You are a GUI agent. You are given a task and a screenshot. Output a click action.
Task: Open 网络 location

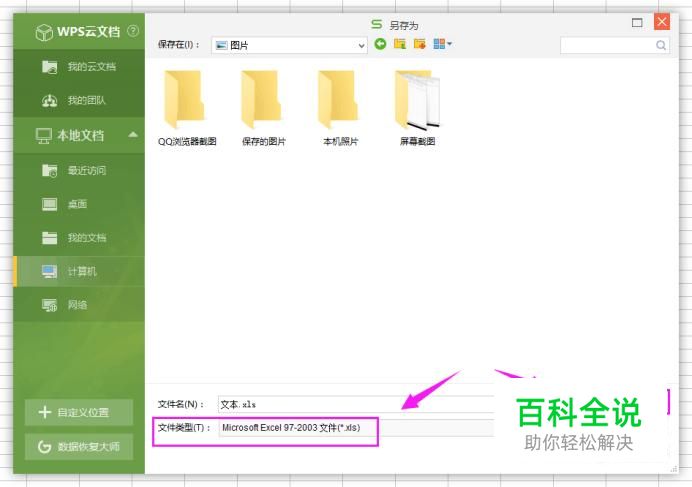[x=79, y=305]
